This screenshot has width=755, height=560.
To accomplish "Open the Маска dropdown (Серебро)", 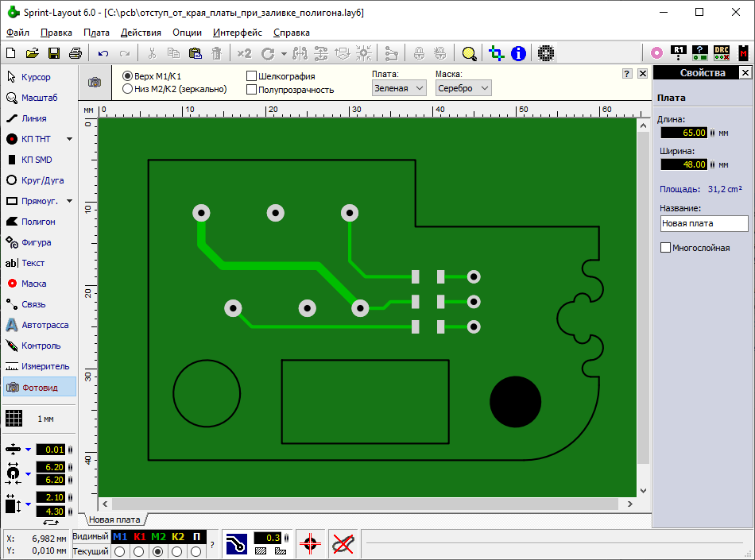I will tap(463, 88).
